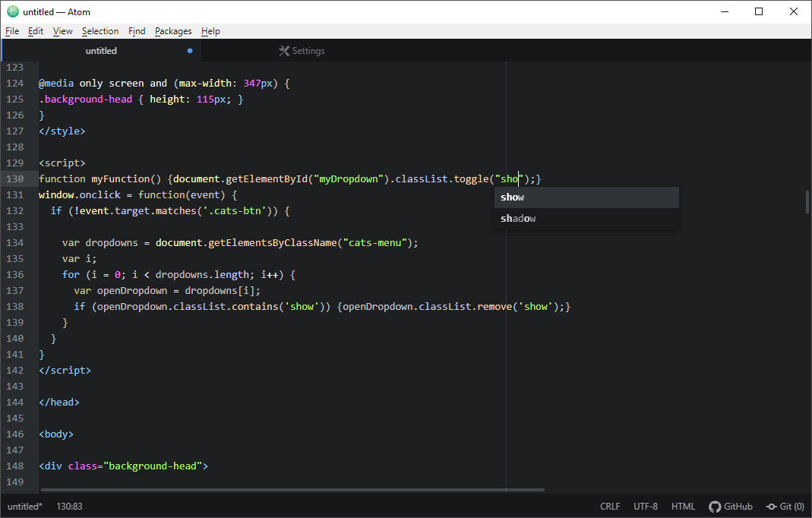The image size is (812, 518).
Task: Click the <body> tag text
Action: click(56, 434)
